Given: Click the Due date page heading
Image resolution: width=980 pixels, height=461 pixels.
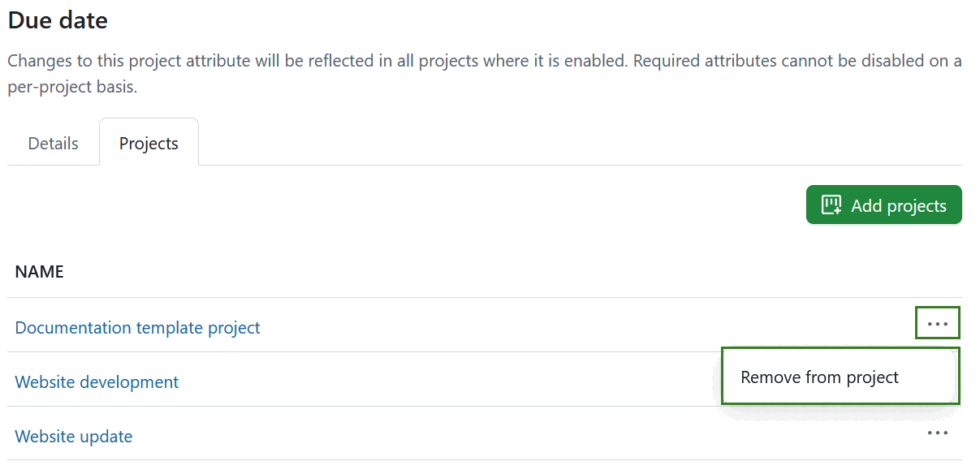Looking at the screenshot, I should point(58,20).
